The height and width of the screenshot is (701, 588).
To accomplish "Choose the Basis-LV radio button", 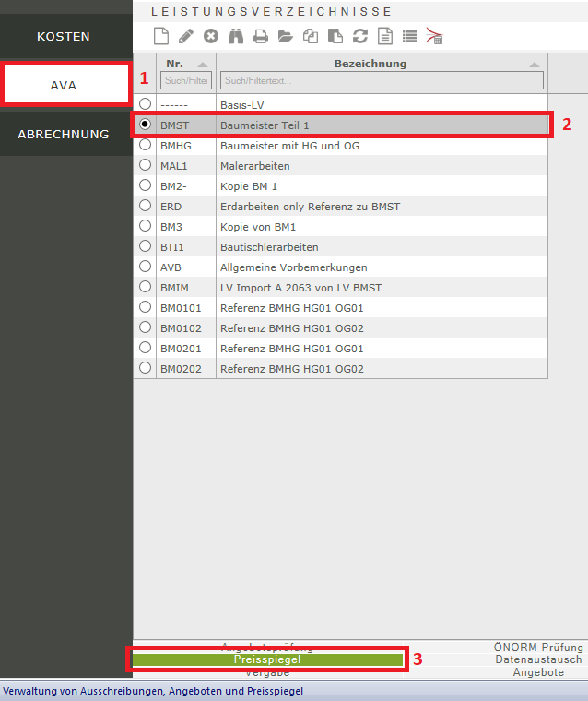I will (145, 104).
